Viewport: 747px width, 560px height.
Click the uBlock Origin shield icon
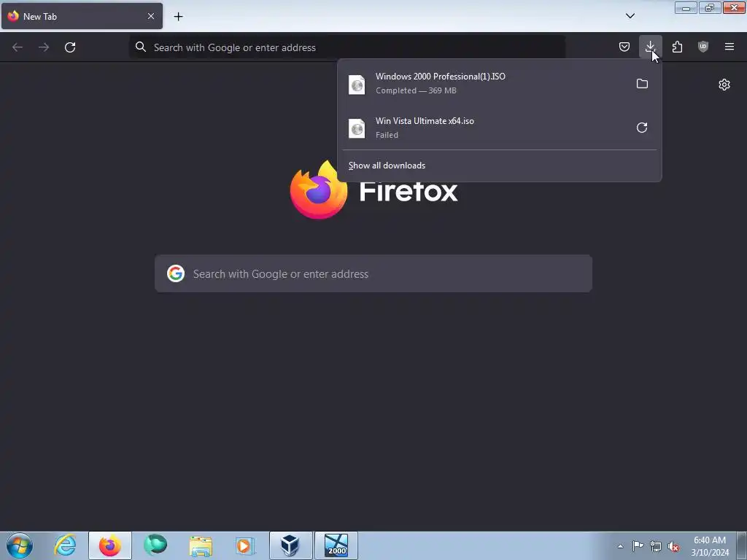703,47
